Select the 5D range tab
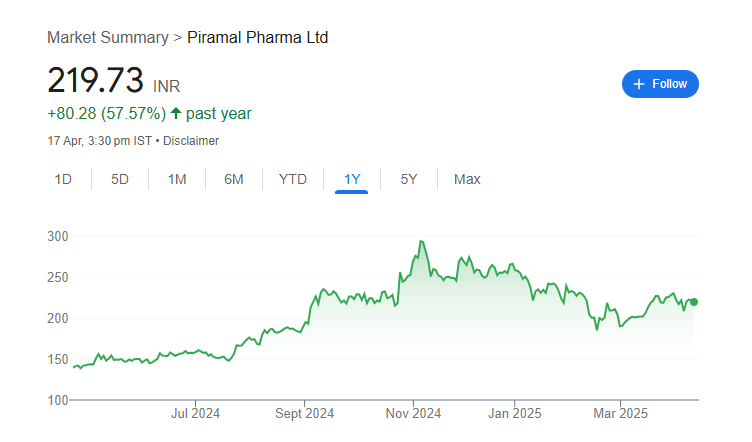The height and width of the screenshot is (442, 752). click(x=120, y=179)
